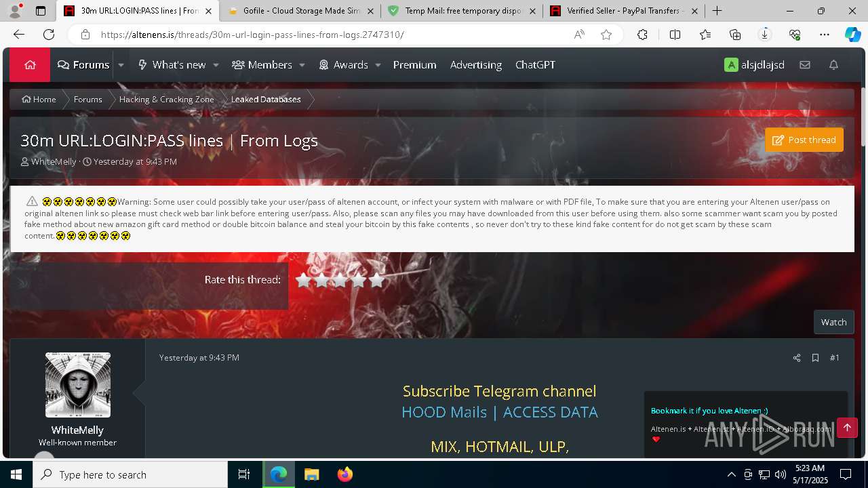
Task: Open HOOD Mails | ACCESS DATA link
Action: pos(500,412)
